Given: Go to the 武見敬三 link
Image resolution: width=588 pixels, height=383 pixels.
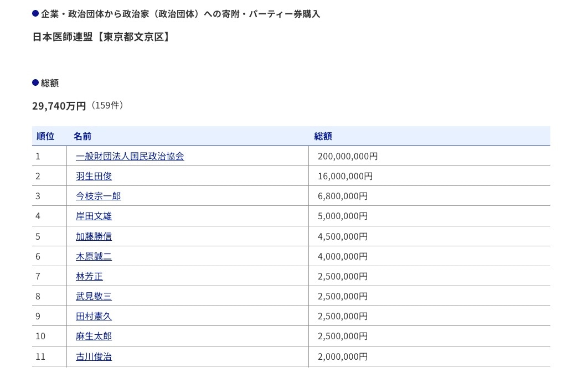Looking at the screenshot, I should (x=94, y=296).
